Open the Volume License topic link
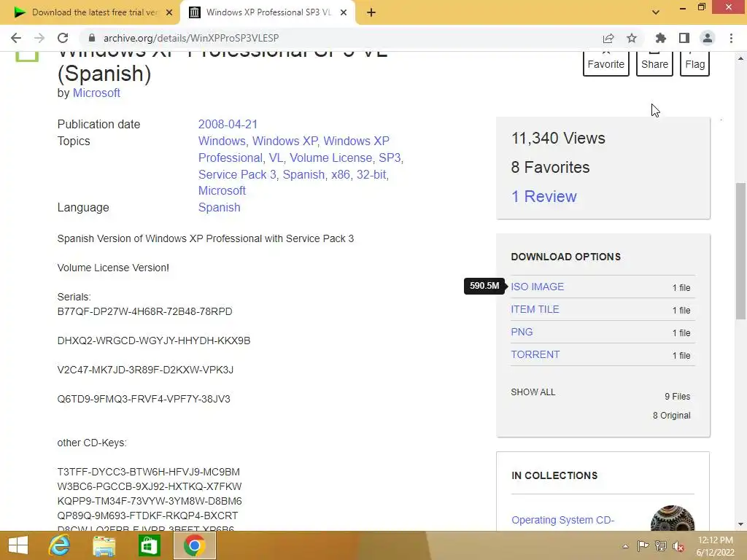The width and height of the screenshot is (747, 560). [331, 157]
